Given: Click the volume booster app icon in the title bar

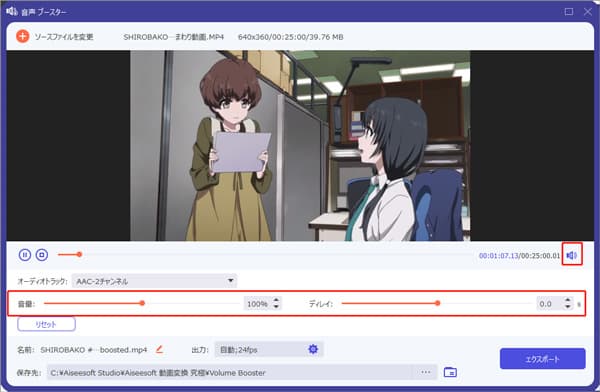Looking at the screenshot, I should (12, 11).
